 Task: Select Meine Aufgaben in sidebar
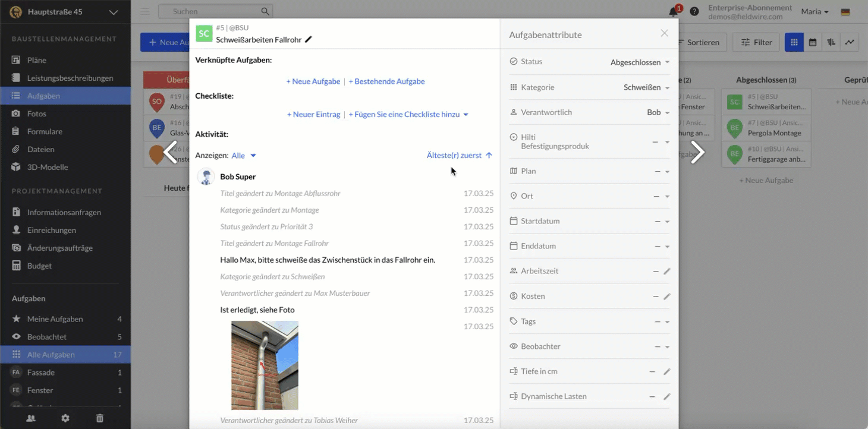click(x=55, y=319)
